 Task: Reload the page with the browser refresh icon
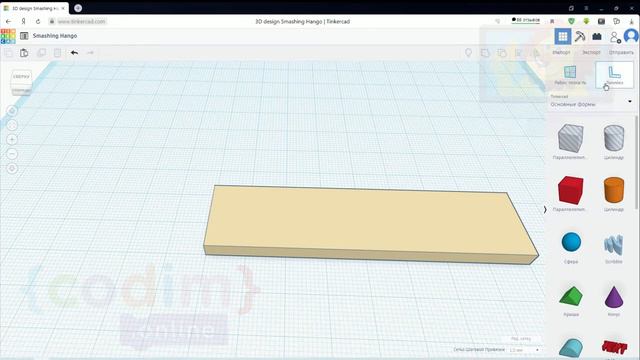(x=38, y=21)
